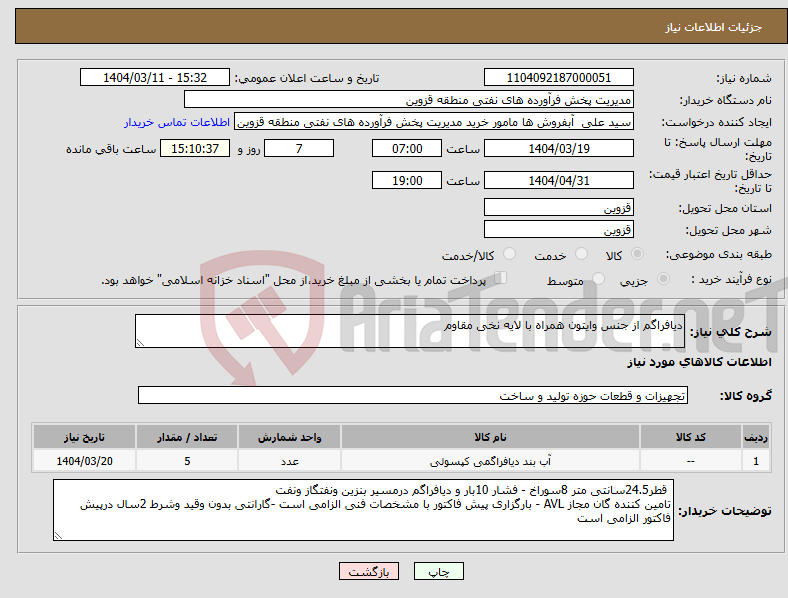Click the need date cell 1404/03/20
The width and height of the screenshot is (788, 598).
pyautogui.click(x=84, y=461)
